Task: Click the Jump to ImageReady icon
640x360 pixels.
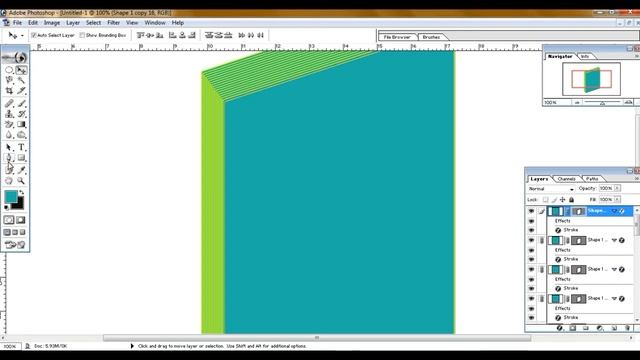Action: [x=15, y=244]
